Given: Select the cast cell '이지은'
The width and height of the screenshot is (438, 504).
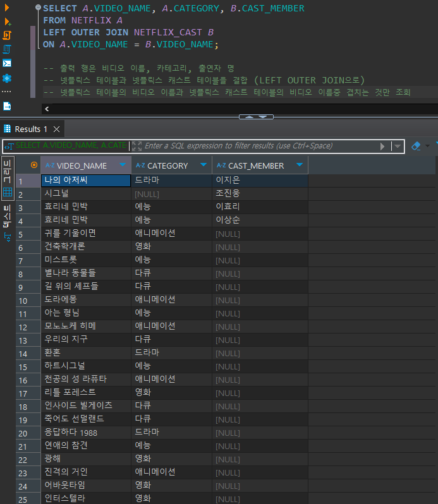Looking at the screenshot, I should pyautogui.click(x=260, y=181).
